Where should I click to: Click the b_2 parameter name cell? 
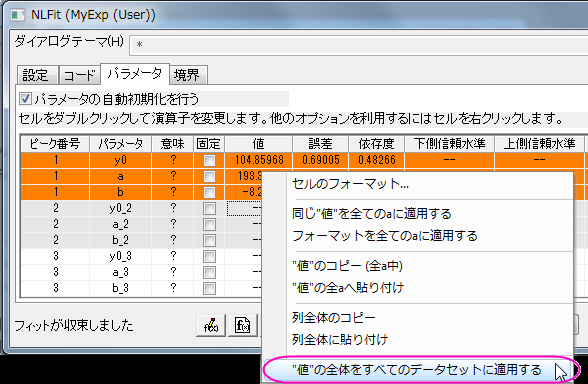point(120,240)
